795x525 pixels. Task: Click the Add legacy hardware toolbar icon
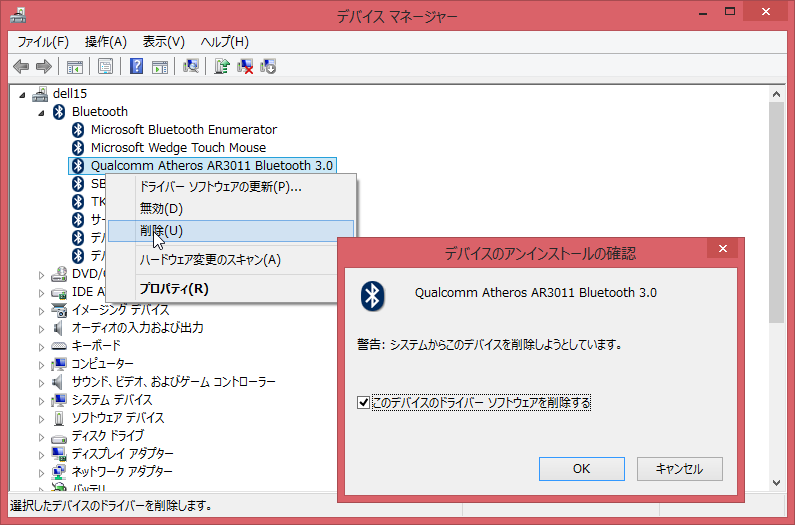pyautogui.click(x=268, y=66)
